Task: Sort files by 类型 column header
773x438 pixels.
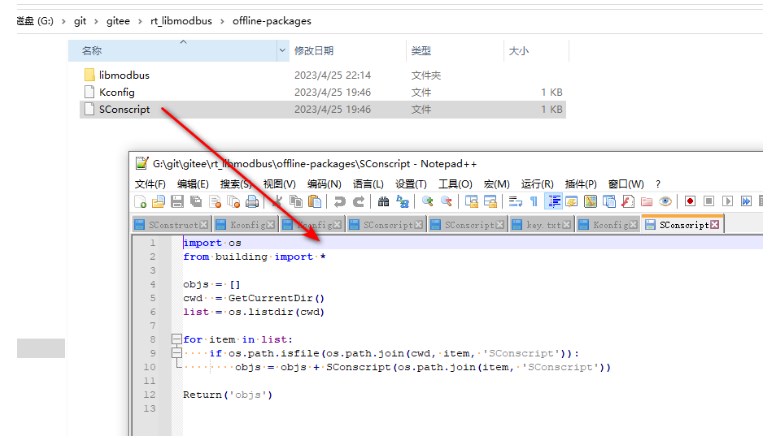Action: click(x=456, y=50)
